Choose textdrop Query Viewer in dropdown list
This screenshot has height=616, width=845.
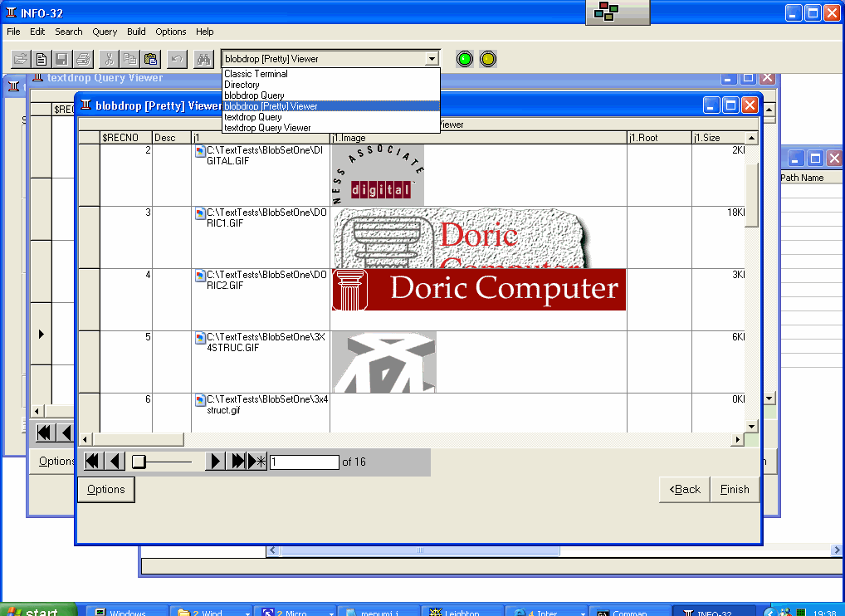pyautogui.click(x=331, y=128)
